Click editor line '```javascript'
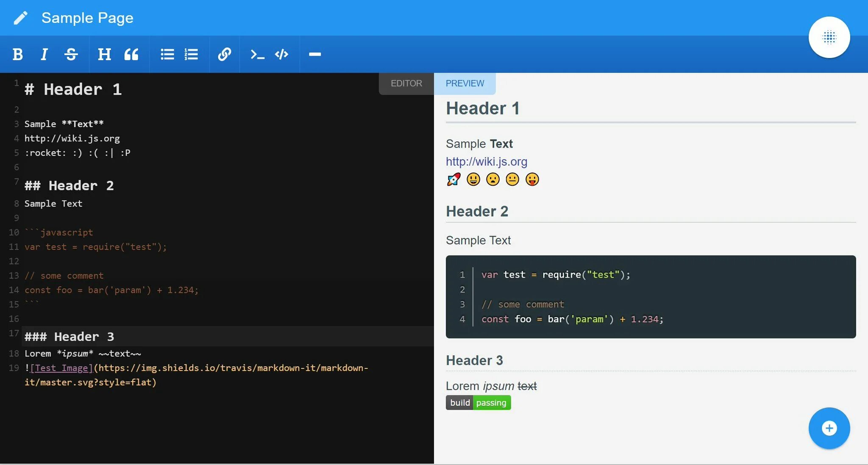Screen dimensions: 868x465 click(x=58, y=232)
